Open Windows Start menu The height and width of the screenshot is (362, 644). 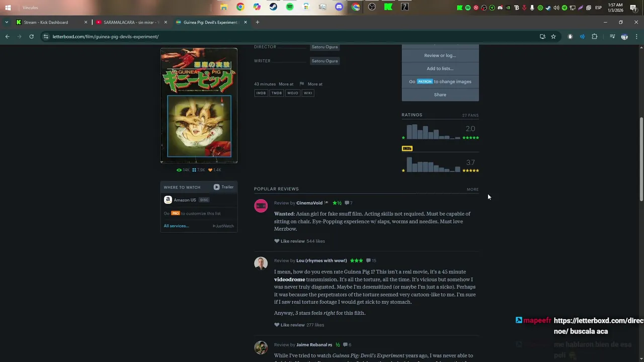coord(8,8)
